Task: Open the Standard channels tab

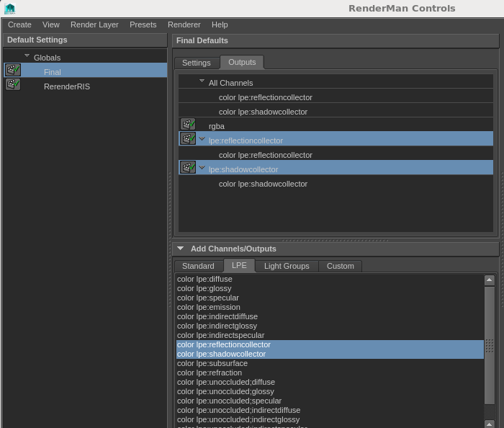Action: pos(198,266)
